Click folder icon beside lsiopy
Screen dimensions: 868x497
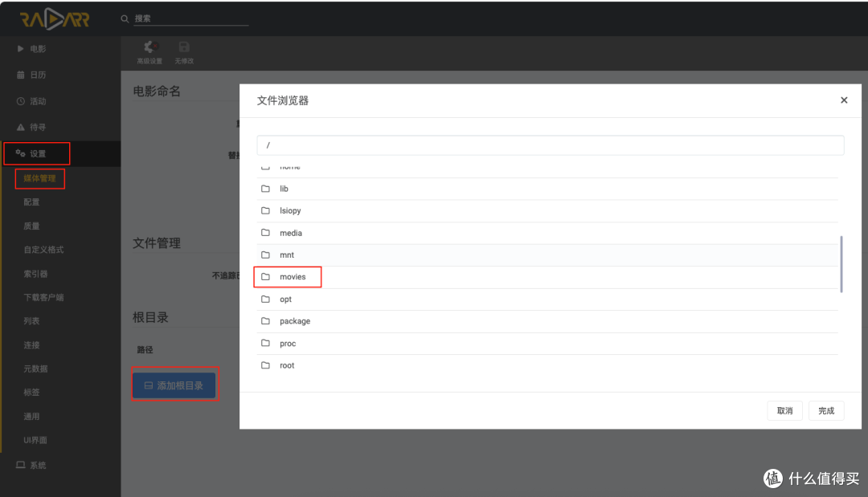(266, 210)
